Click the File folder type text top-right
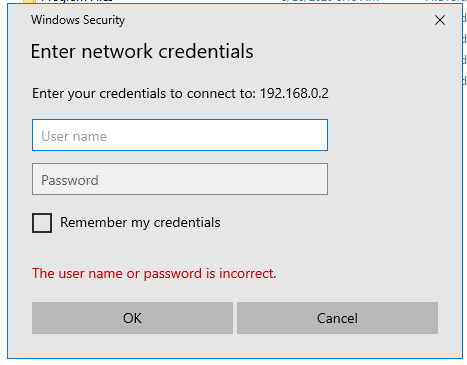 point(446,1)
